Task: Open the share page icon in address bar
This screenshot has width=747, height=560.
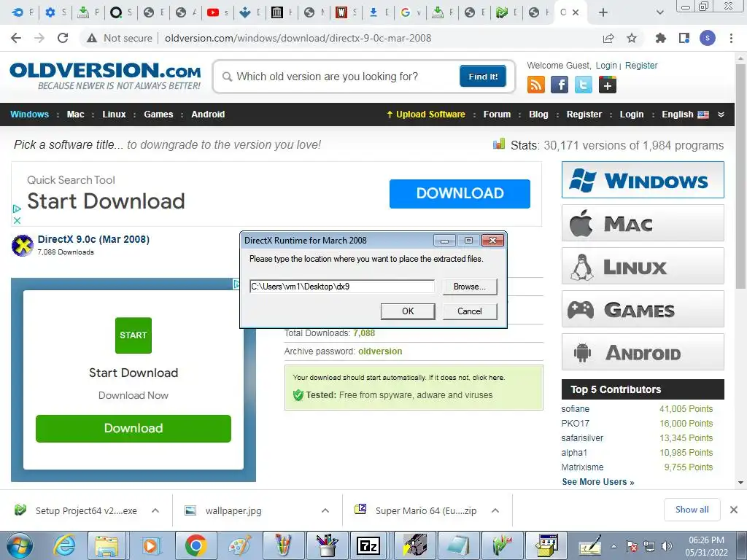Action: point(608,38)
